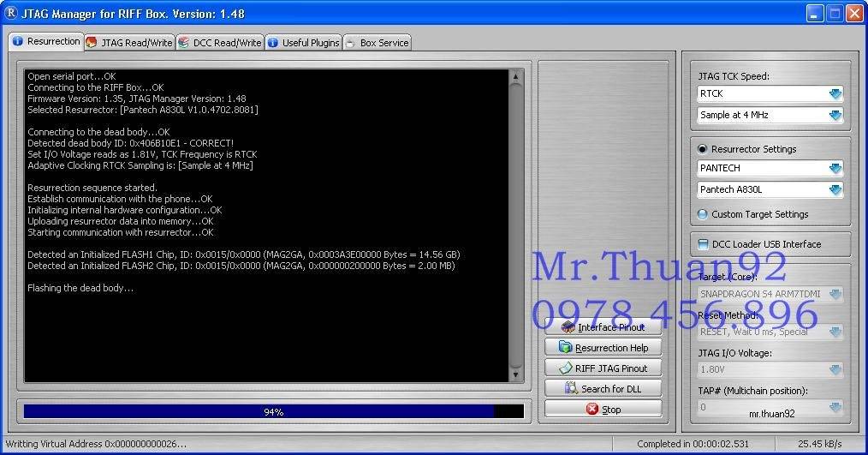Screen dimensions: 868x455
Task: Click the 94% flashing progress bar
Action: pos(273,411)
